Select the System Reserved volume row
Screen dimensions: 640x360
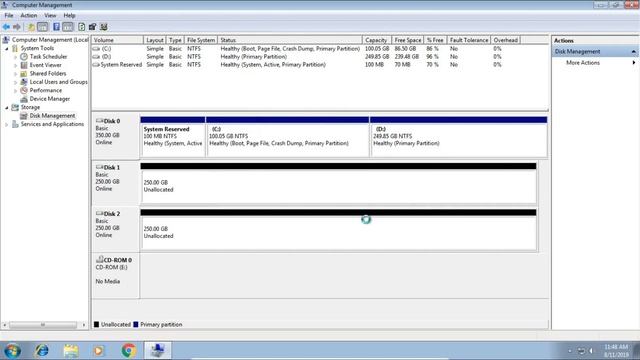[306, 64]
